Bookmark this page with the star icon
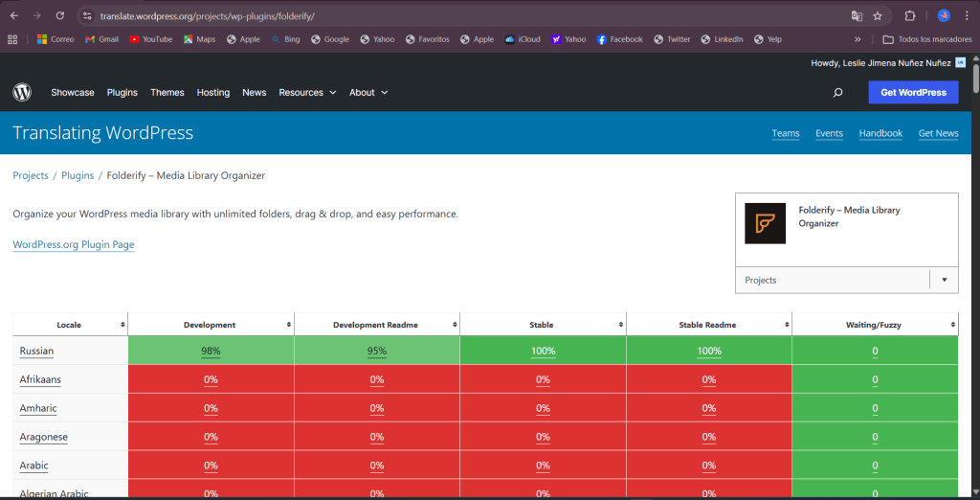The image size is (980, 500). coord(878,16)
